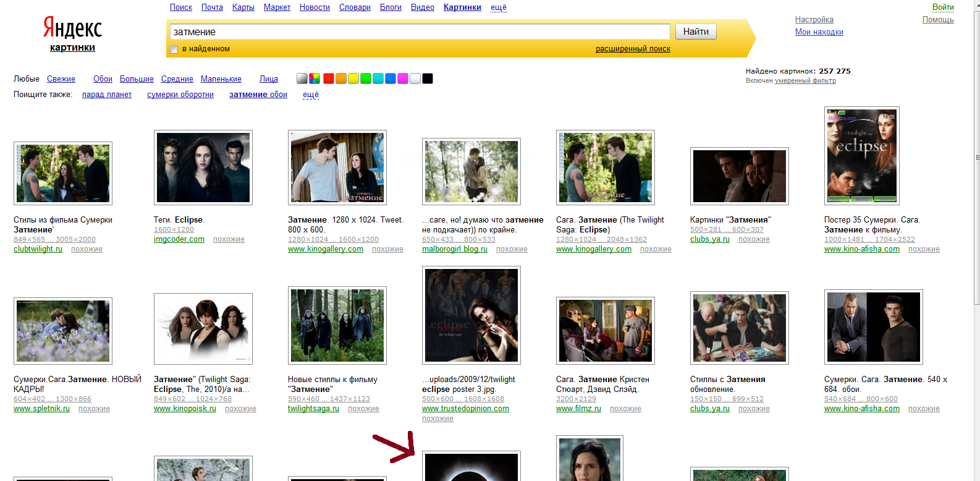Viewport: 980px width, 481px height.
Task: Open the eclipse poster thumbnail from kino-afisha
Action: (861, 156)
